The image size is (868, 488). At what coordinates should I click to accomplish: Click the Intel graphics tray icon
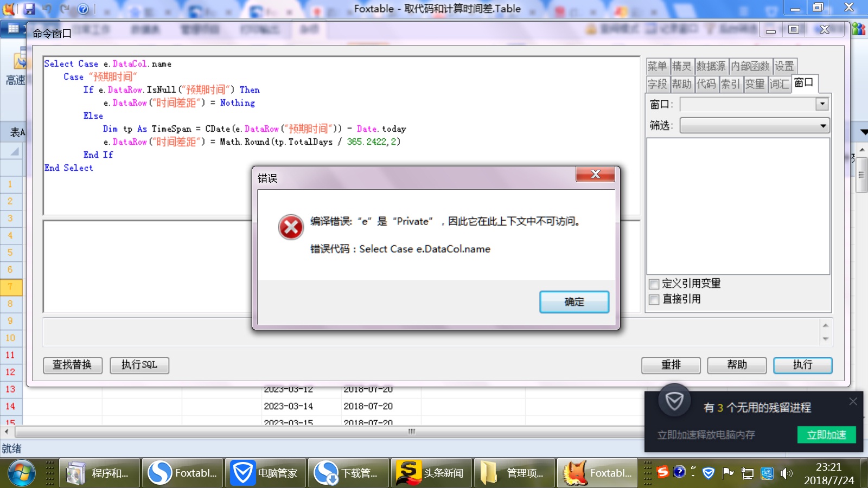(x=767, y=474)
